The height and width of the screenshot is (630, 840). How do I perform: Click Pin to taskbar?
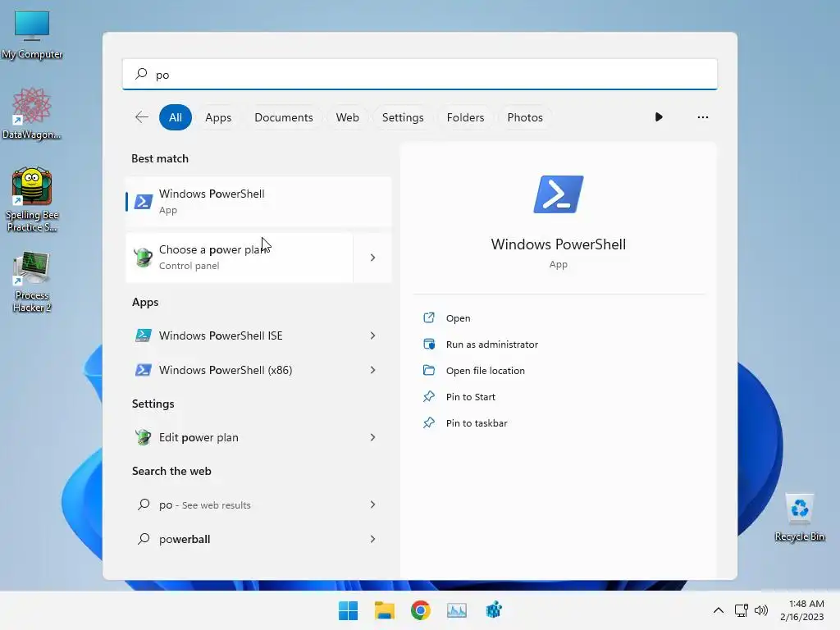pos(477,423)
